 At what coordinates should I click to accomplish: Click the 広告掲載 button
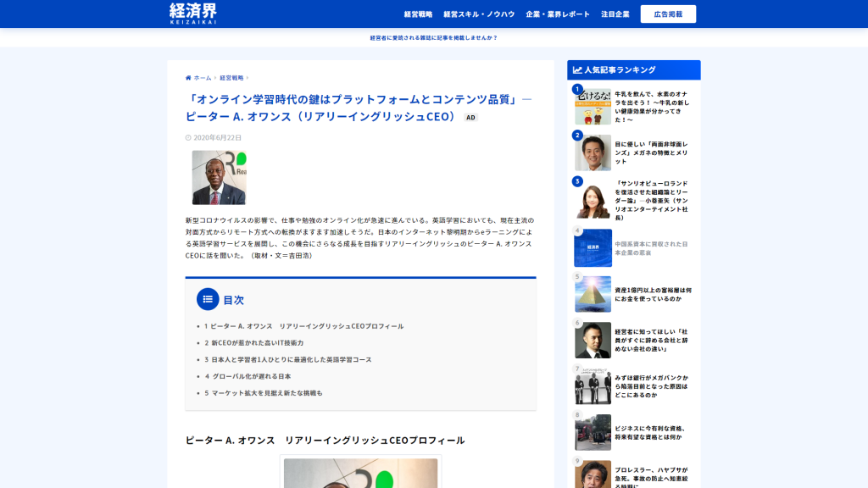(x=668, y=14)
